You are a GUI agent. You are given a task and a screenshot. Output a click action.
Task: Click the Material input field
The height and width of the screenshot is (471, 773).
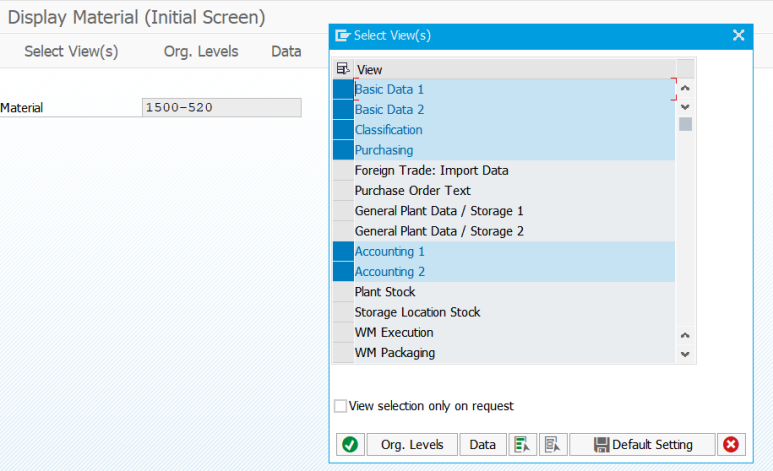(x=221, y=108)
